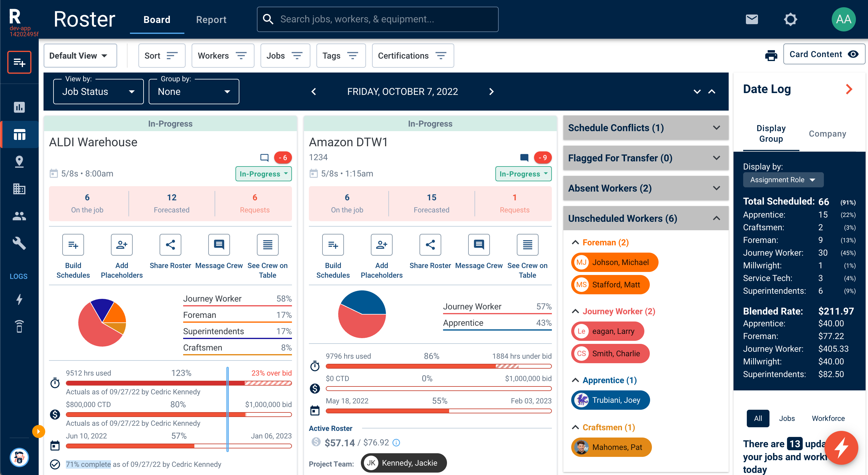Click Build Schedules icon on Amazon DTW1
This screenshot has height=475, width=868.
pyautogui.click(x=333, y=245)
